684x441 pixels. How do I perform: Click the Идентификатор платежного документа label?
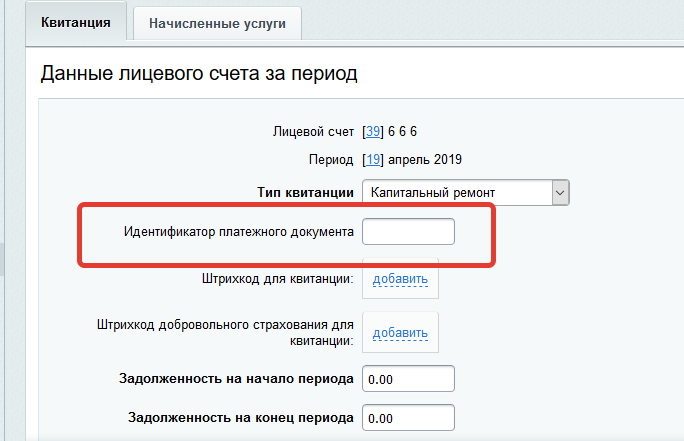239,232
